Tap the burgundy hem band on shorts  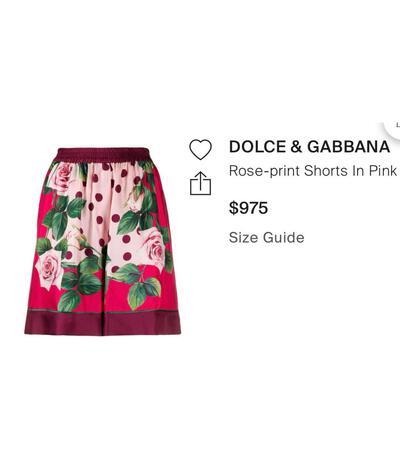point(103,322)
